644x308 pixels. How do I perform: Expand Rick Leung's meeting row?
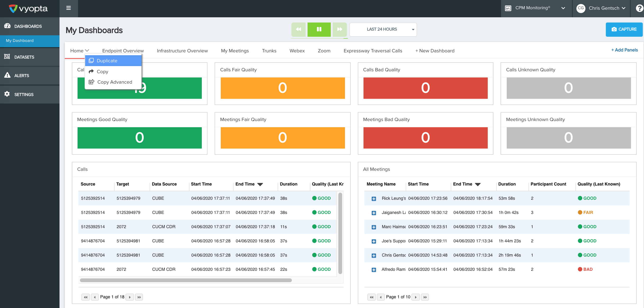373,199
